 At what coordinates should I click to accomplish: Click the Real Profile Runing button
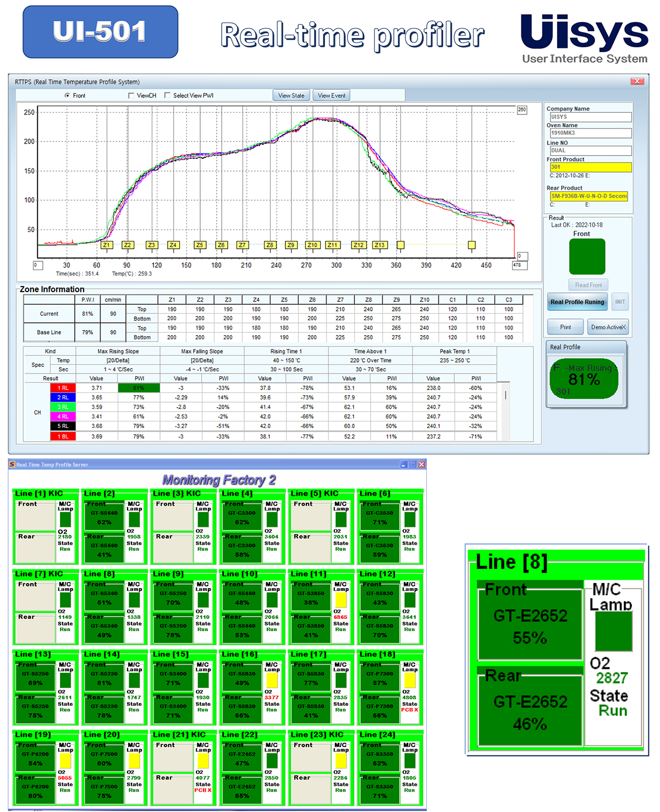pyautogui.click(x=577, y=302)
